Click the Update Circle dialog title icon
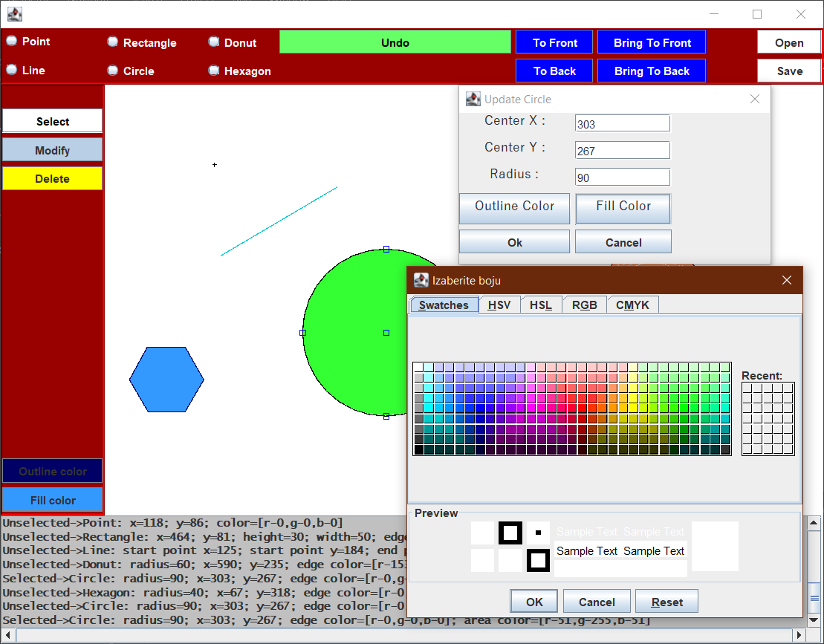 coord(473,99)
